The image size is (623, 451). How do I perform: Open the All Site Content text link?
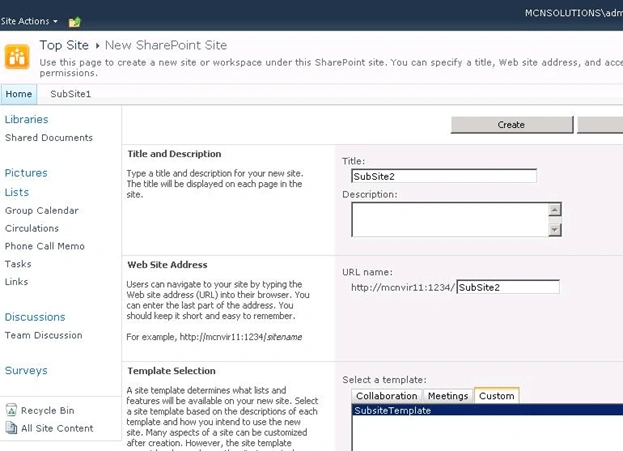click(57, 428)
